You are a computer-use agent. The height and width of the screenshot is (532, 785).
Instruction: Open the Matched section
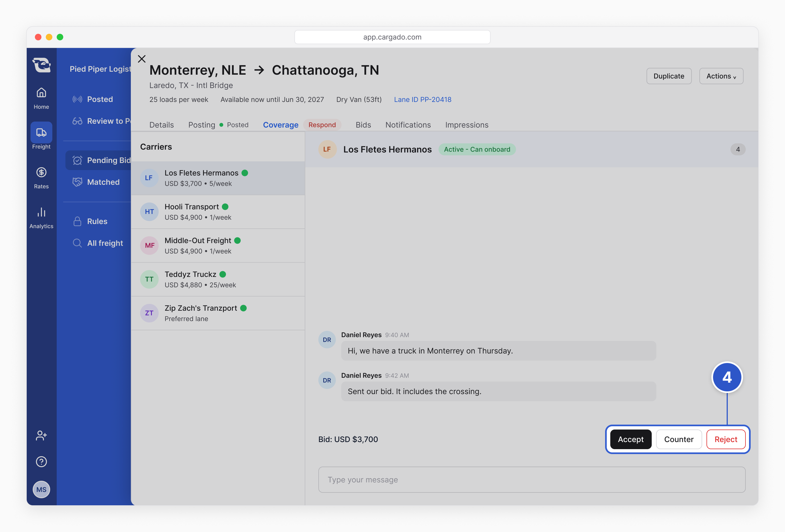tap(96, 182)
